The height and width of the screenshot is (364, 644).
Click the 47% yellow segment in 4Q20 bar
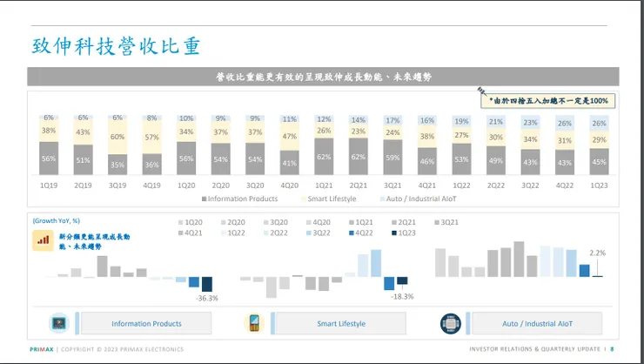[x=290, y=137]
